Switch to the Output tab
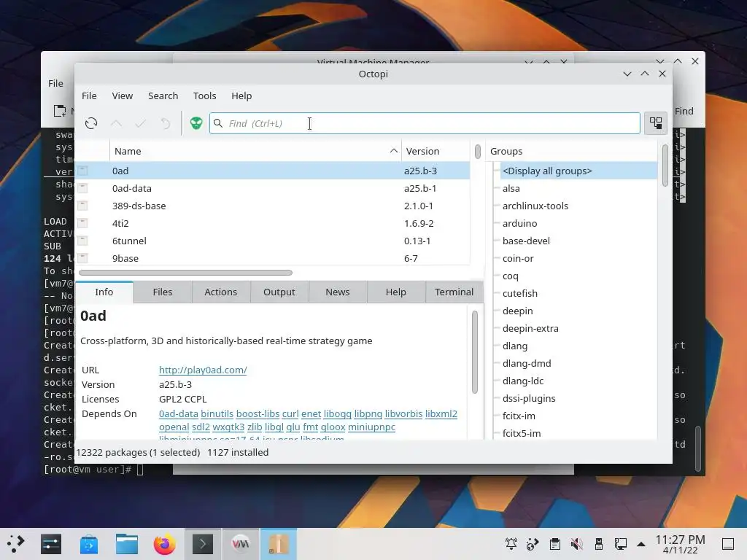 pos(279,292)
